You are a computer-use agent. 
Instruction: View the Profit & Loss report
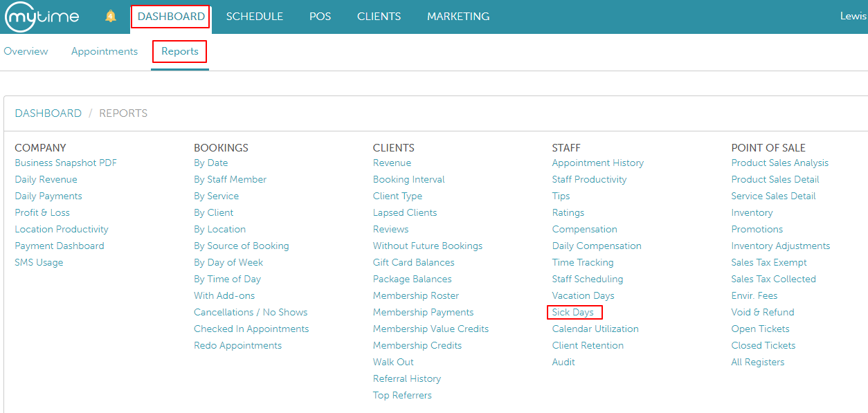(42, 213)
